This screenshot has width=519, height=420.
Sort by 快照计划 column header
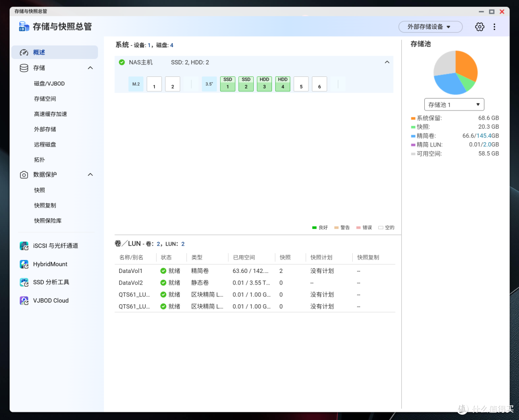click(x=321, y=258)
